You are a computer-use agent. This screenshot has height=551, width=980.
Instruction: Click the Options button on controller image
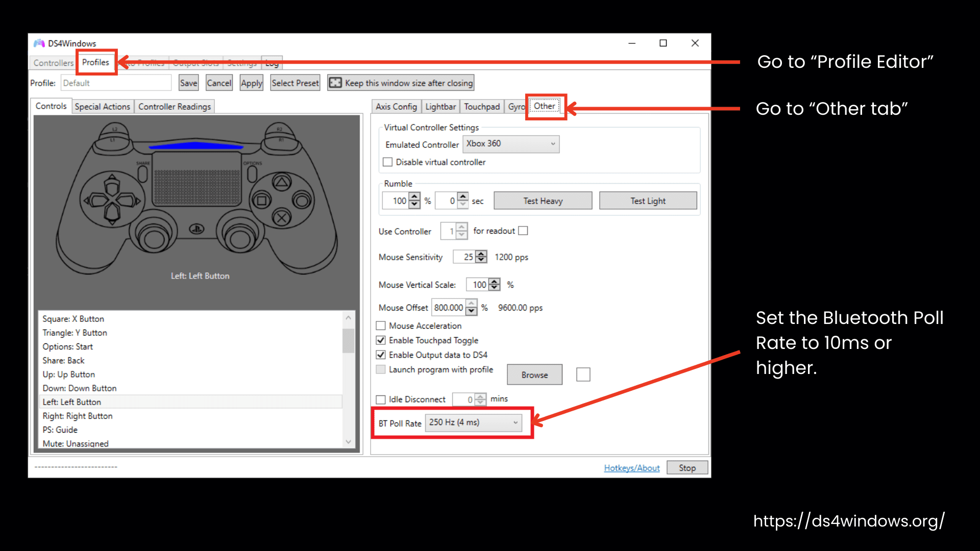[x=252, y=174]
